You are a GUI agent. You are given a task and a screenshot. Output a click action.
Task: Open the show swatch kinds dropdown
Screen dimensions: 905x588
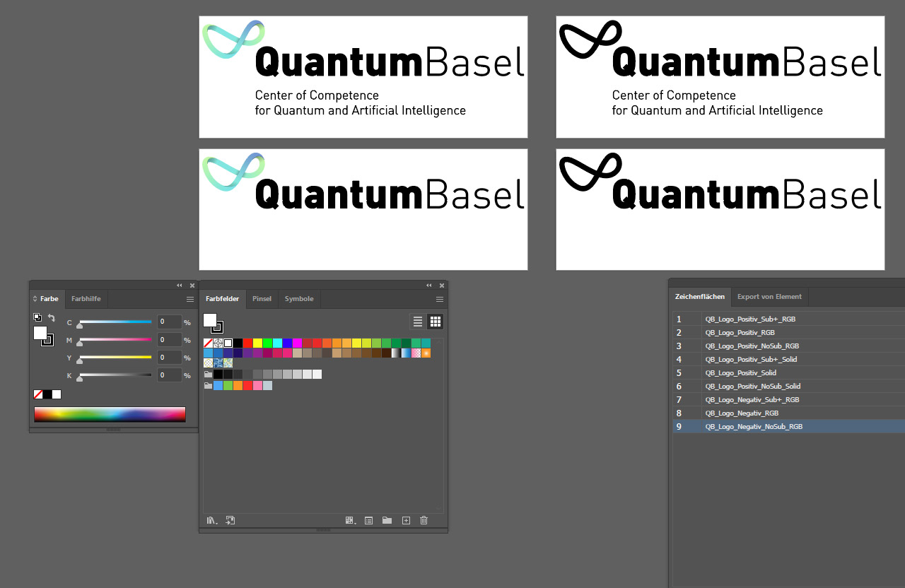[x=349, y=520]
